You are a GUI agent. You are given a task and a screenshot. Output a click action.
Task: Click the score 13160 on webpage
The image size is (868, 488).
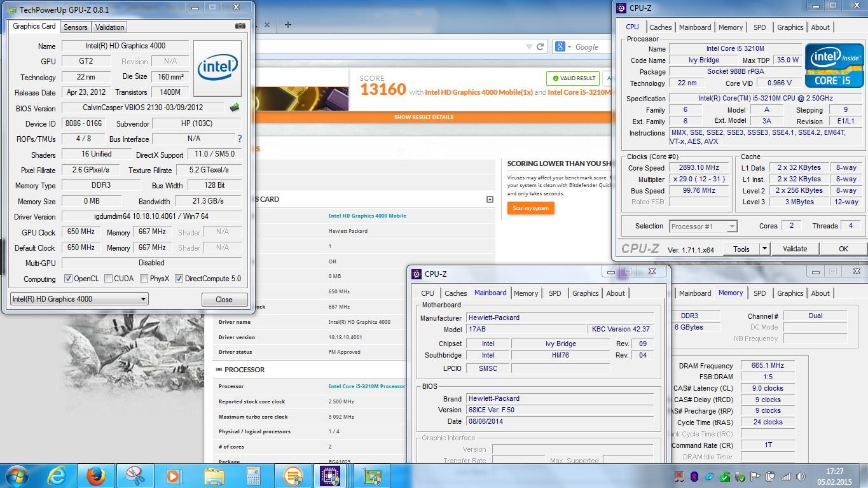(383, 90)
